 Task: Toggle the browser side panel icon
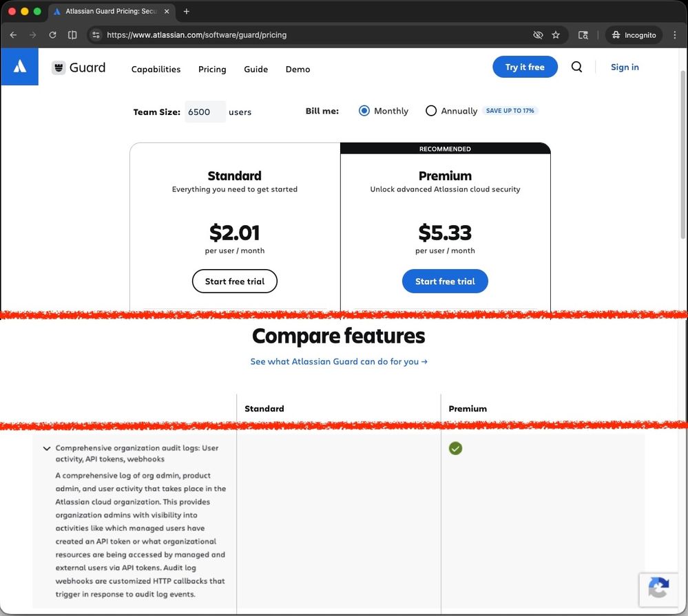click(72, 35)
